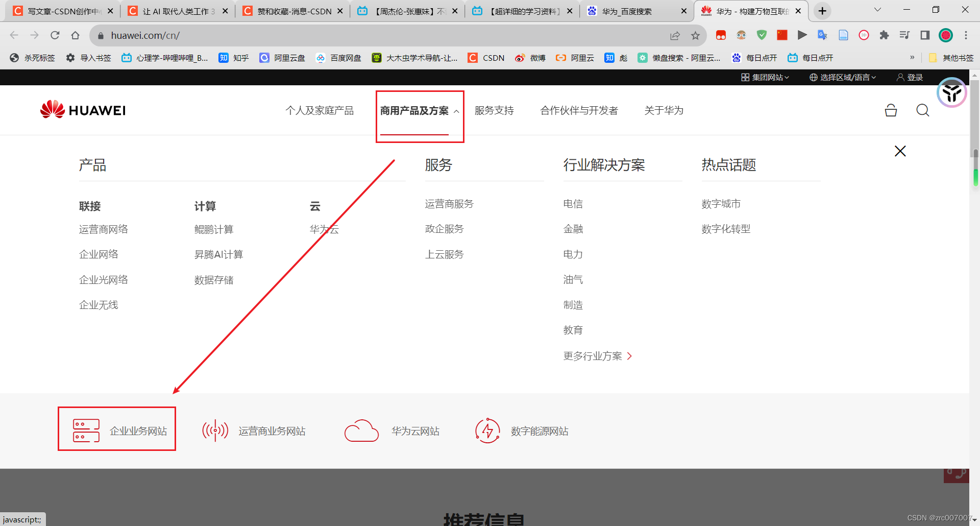Expand 选择区域/语言 dropdown
Screen dimensions: 980x526
point(843,77)
